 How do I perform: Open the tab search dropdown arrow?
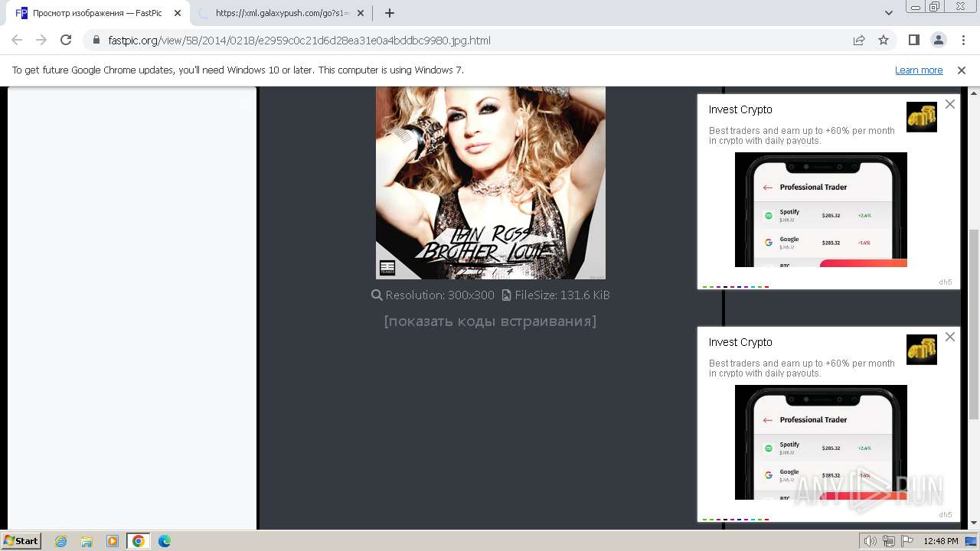[889, 13]
